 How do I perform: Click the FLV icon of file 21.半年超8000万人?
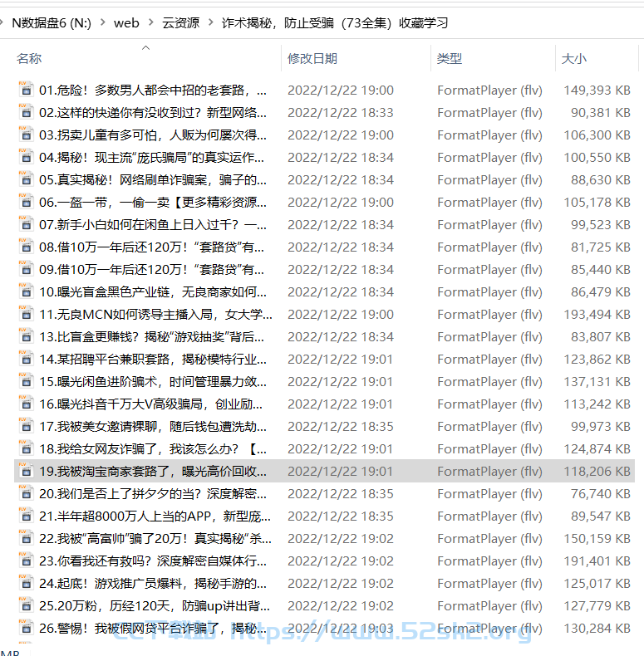click(26, 516)
